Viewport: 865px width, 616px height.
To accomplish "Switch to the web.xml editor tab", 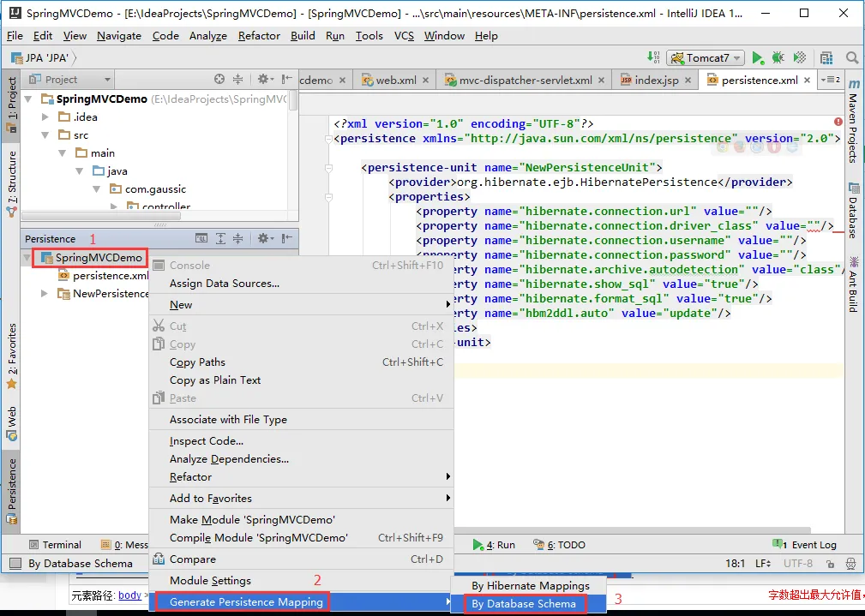I will pyautogui.click(x=395, y=80).
